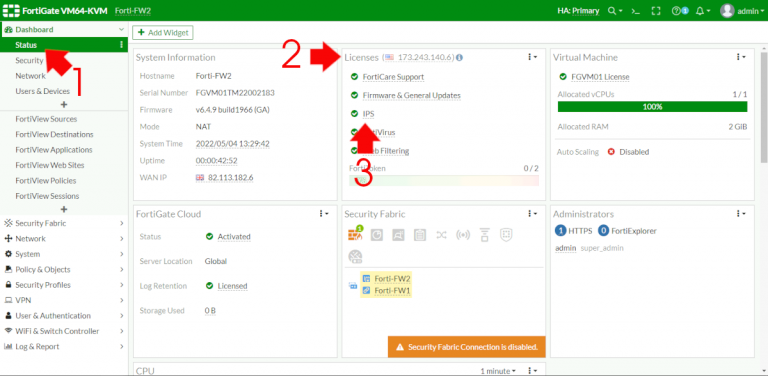Screen dimensions: 768x376
Task: Open the CPU widget 1 minute dropdown
Action: (498, 371)
